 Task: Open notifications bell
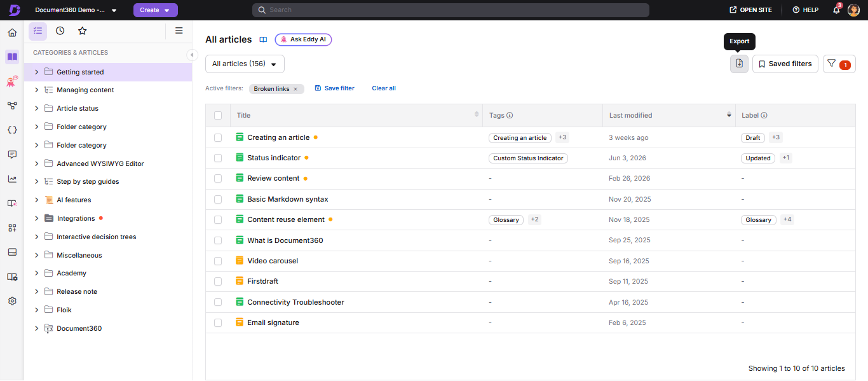[836, 10]
